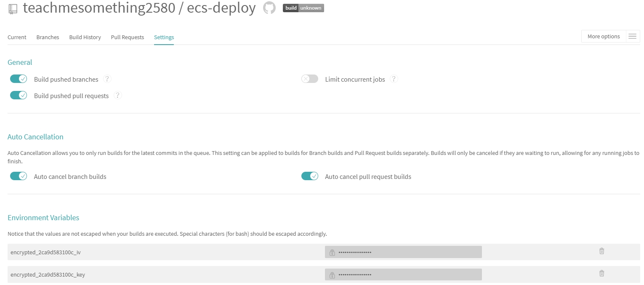Switch to the Branches tab
The width and height of the screenshot is (644, 285).
48,37
